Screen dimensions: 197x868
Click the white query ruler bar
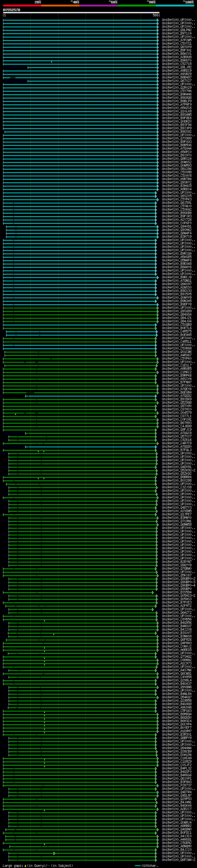(81, 12)
